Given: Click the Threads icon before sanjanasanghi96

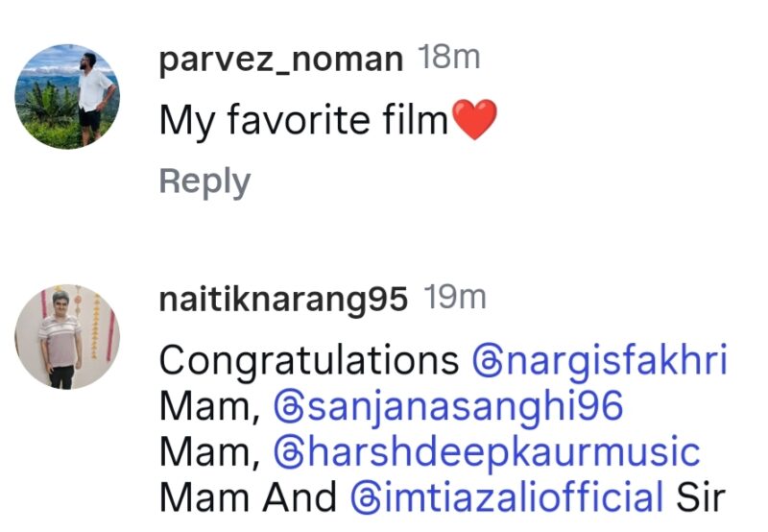Looking at the screenshot, I should point(287,407).
